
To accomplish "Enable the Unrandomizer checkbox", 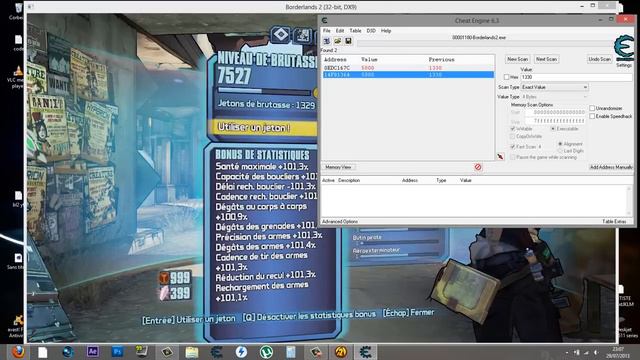I will 592,108.
